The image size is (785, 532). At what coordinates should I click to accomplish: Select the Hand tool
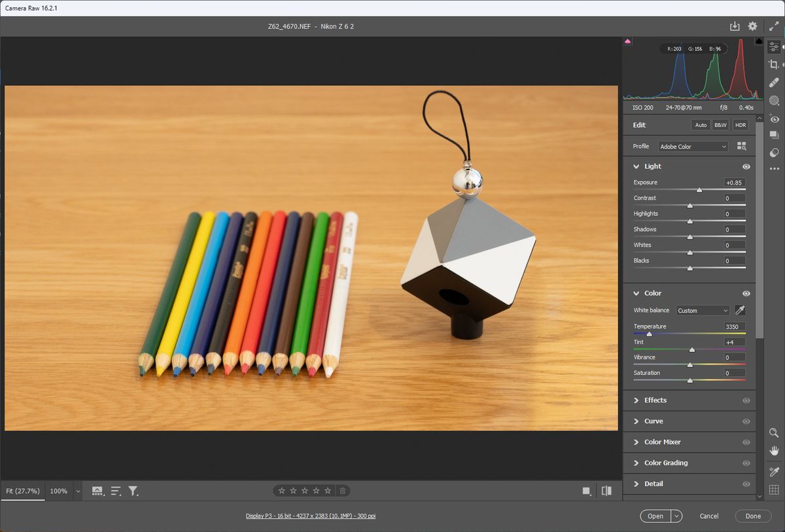point(775,450)
